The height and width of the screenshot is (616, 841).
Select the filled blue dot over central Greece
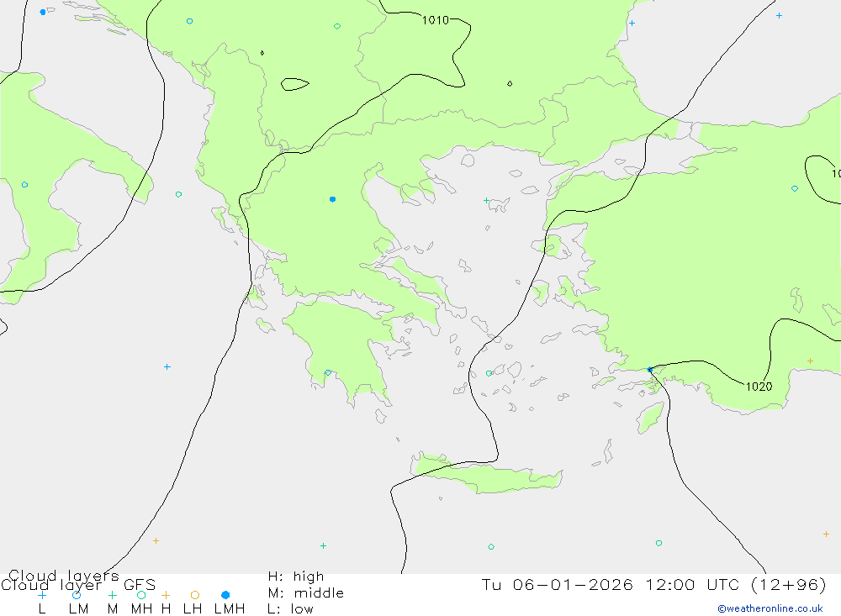tap(332, 199)
